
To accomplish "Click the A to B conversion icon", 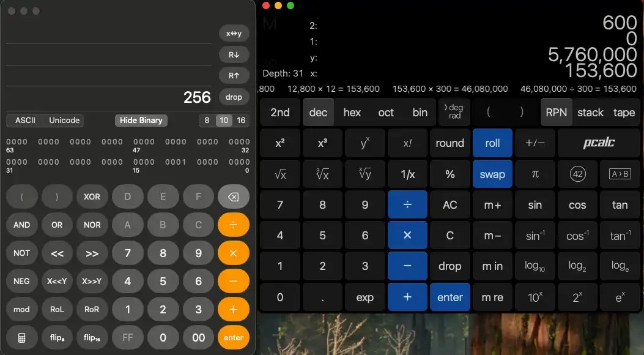I will coord(620,174).
